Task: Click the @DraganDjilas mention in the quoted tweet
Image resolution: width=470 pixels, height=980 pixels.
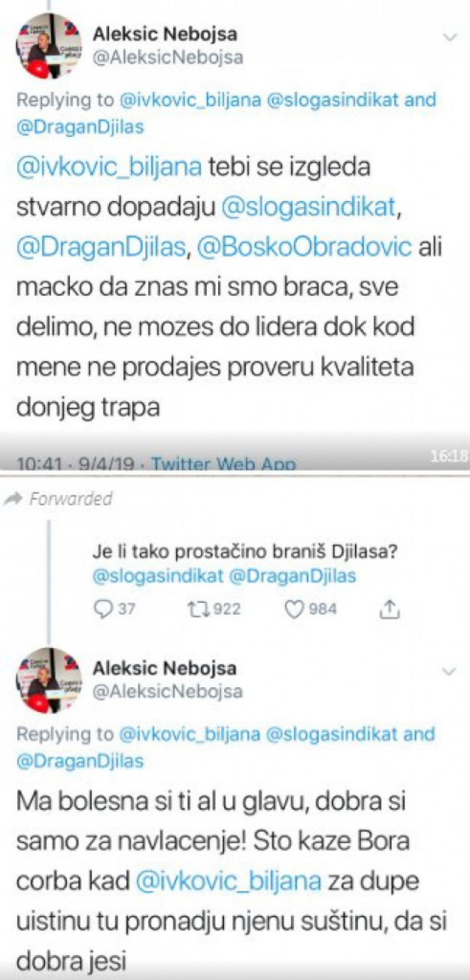Action: (292, 576)
